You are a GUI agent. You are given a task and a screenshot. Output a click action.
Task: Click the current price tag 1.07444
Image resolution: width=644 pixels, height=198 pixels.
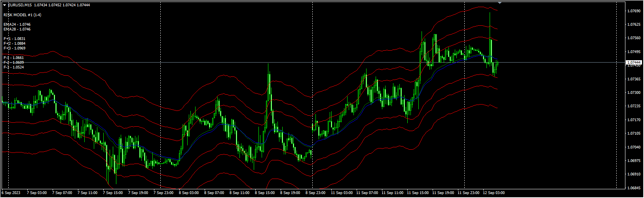635,63
